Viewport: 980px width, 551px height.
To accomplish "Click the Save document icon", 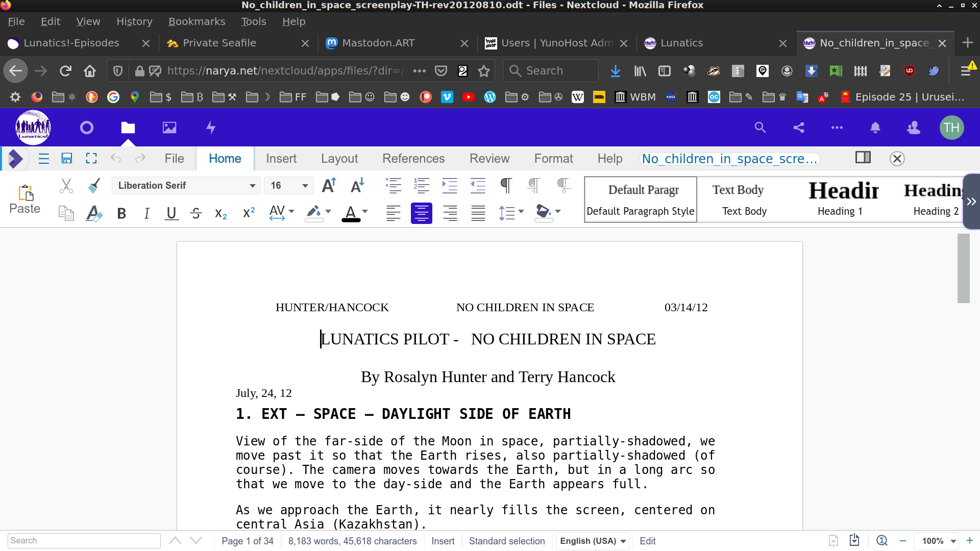I will 66,159.
